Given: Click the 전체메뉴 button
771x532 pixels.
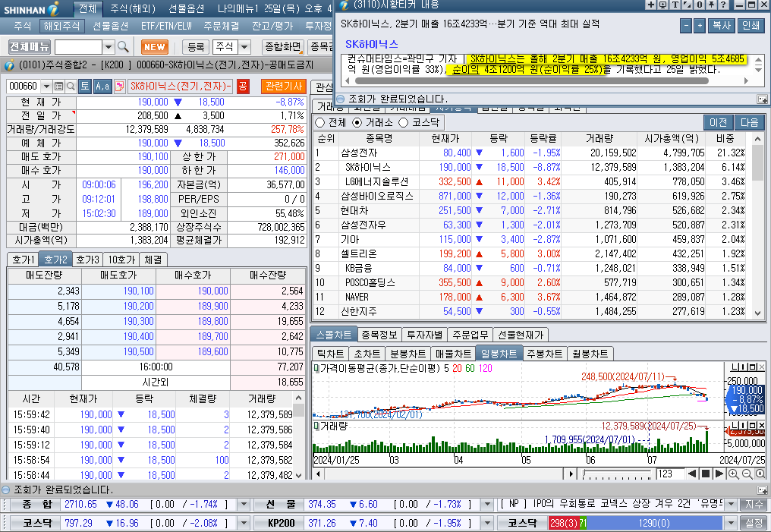Looking at the screenshot, I should pyautogui.click(x=30, y=47).
